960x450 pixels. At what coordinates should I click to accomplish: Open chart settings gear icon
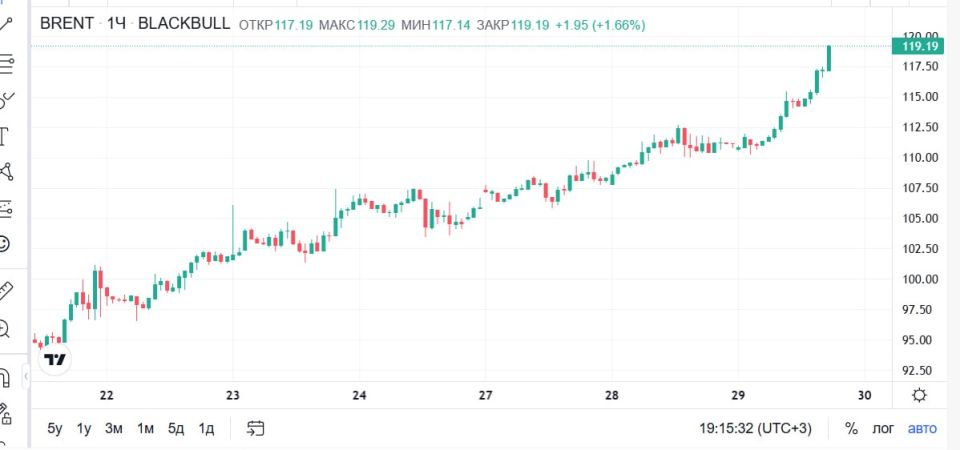click(x=919, y=396)
